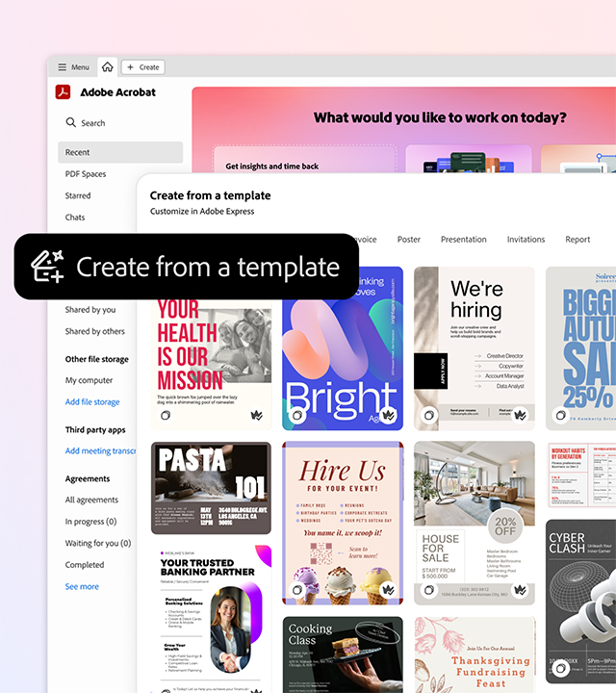
Task: Click the Search magnifier icon
Action: pyautogui.click(x=71, y=123)
